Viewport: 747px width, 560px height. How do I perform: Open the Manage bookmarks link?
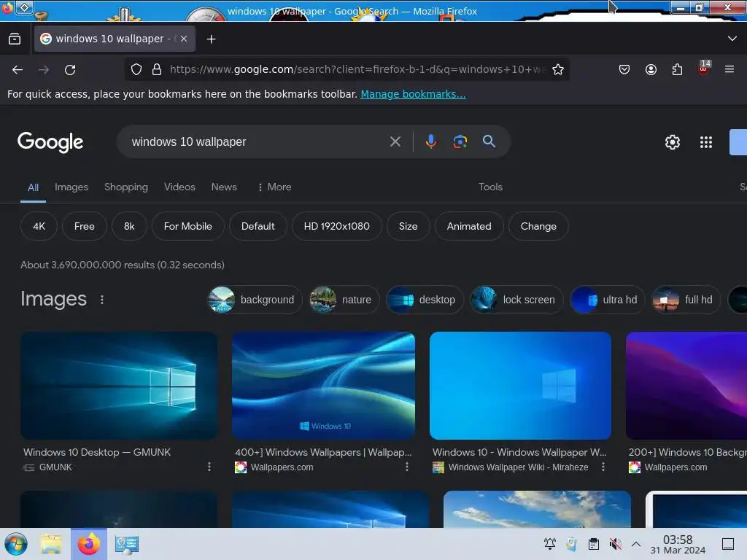[413, 94]
